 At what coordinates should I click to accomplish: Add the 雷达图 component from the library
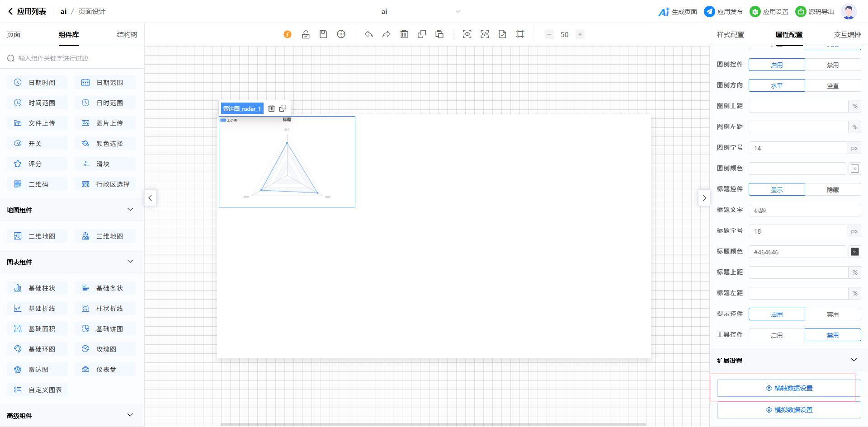click(38, 369)
